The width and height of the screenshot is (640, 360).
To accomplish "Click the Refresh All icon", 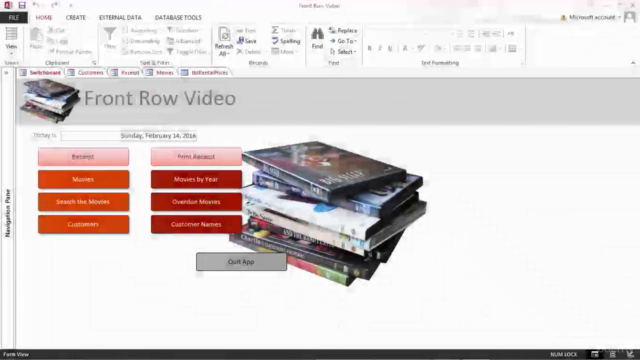I will (x=224, y=34).
